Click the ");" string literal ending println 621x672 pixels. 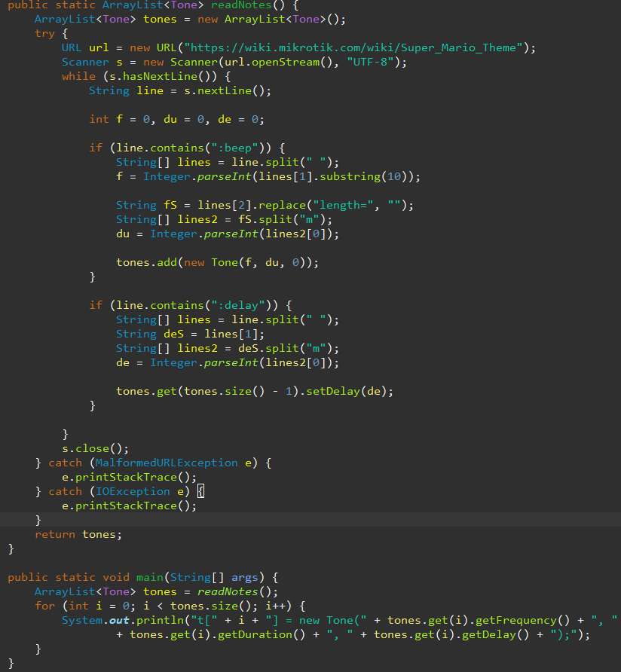click(564, 635)
